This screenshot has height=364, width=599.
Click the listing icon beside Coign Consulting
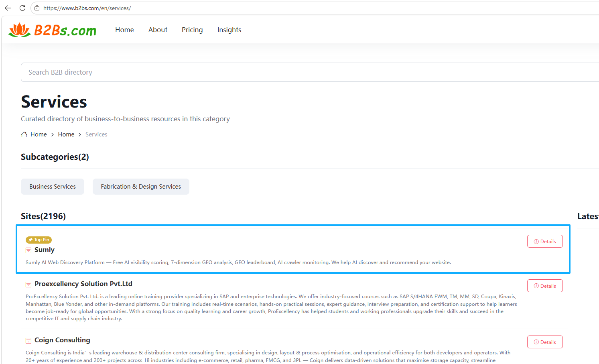coord(28,340)
